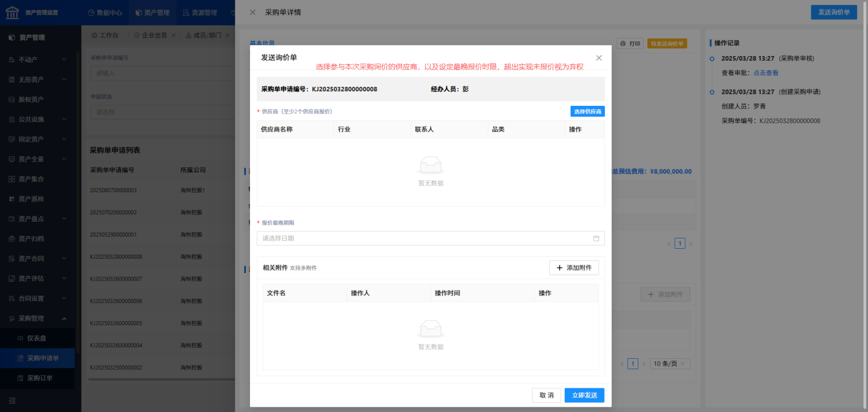Click the 采购单申请编号 请输入 input field
The width and height of the screenshot is (868, 412).
coord(163,73)
